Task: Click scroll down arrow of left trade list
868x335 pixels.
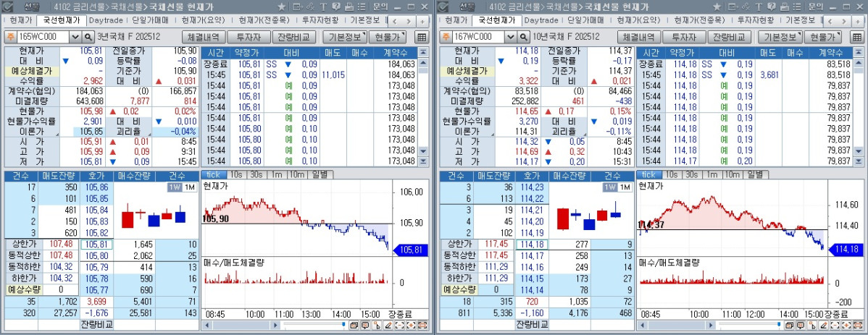Action: pos(423,151)
